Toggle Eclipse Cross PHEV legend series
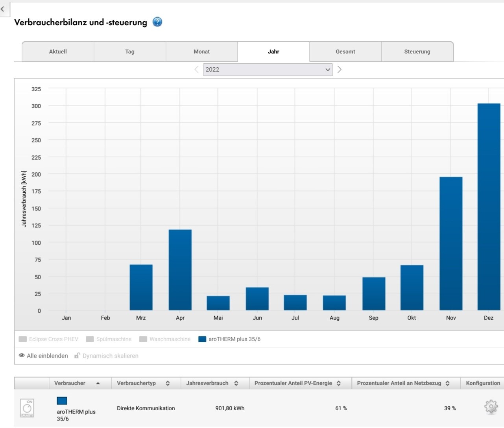The height and width of the screenshot is (428, 504). pyautogui.click(x=48, y=339)
